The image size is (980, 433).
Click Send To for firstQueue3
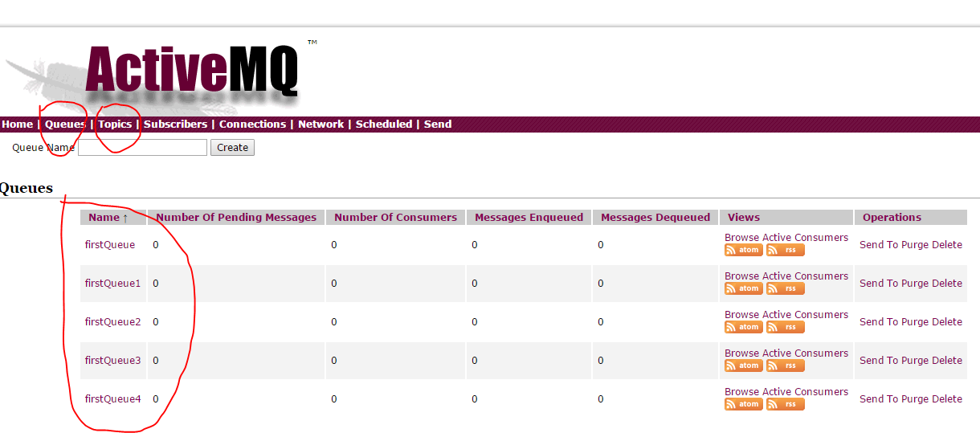click(879, 361)
